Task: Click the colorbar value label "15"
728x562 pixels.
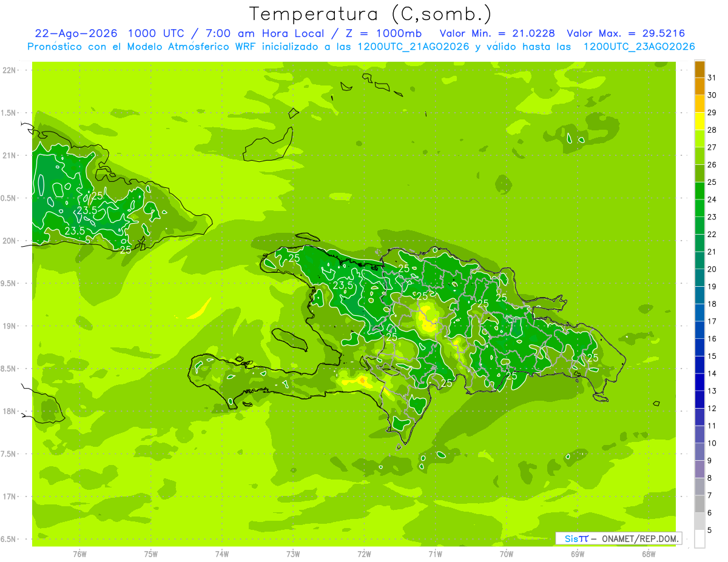Action: point(712,356)
